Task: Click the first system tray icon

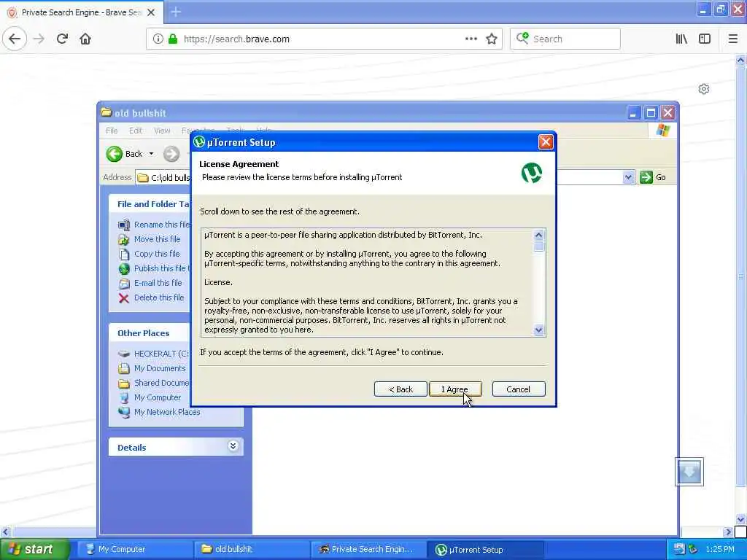Action: (679, 549)
